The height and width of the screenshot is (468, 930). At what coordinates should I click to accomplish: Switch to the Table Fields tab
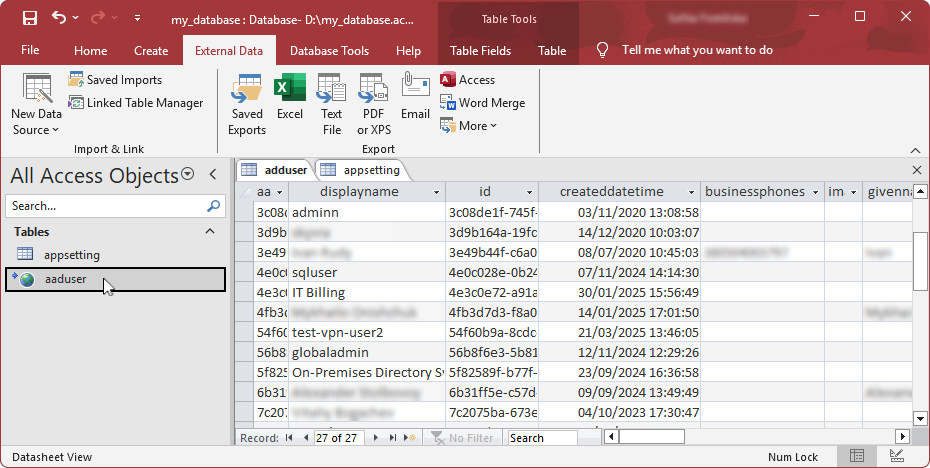480,50
